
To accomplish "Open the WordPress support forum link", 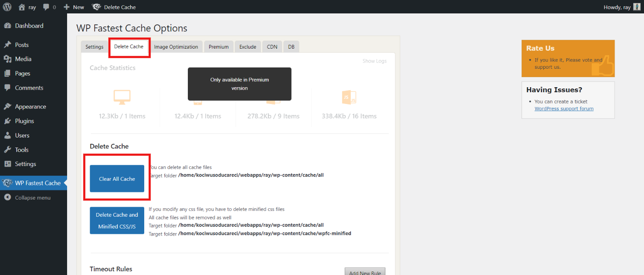I will 564,109.
